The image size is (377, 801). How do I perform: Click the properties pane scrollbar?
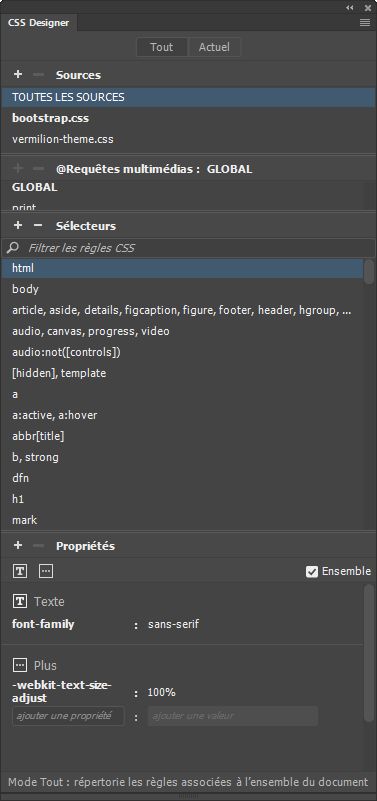(x=369, y=654)
